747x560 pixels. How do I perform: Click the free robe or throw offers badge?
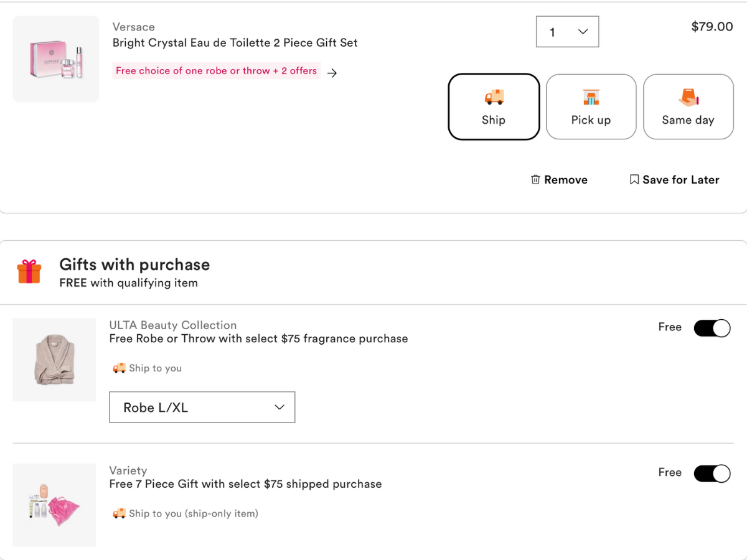216,71
